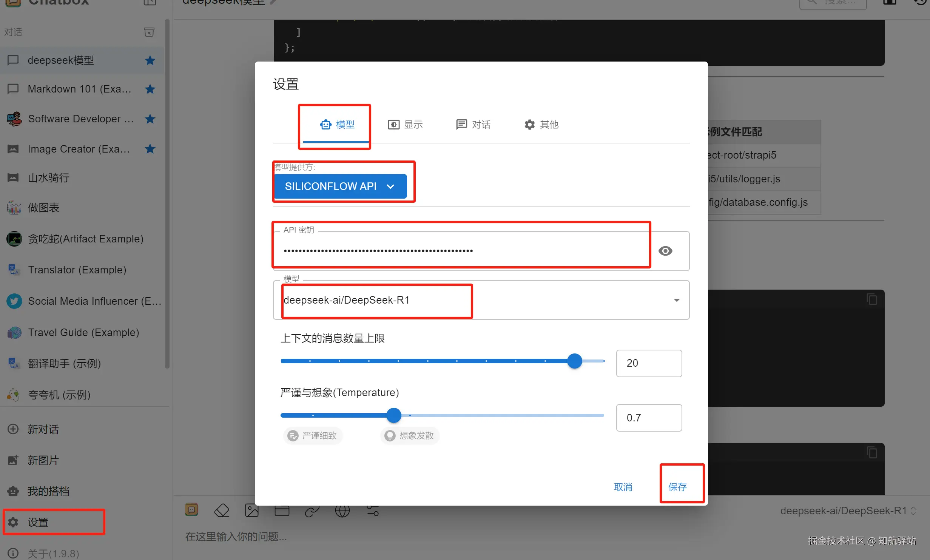Click the 保存 button
930x560 pixels.
(x=677, y=487)
